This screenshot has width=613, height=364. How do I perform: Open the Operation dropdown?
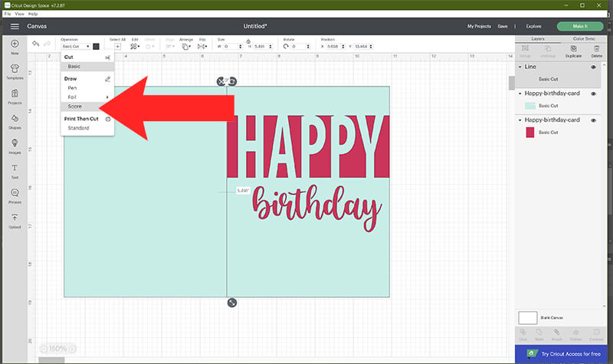click(75, 47)
